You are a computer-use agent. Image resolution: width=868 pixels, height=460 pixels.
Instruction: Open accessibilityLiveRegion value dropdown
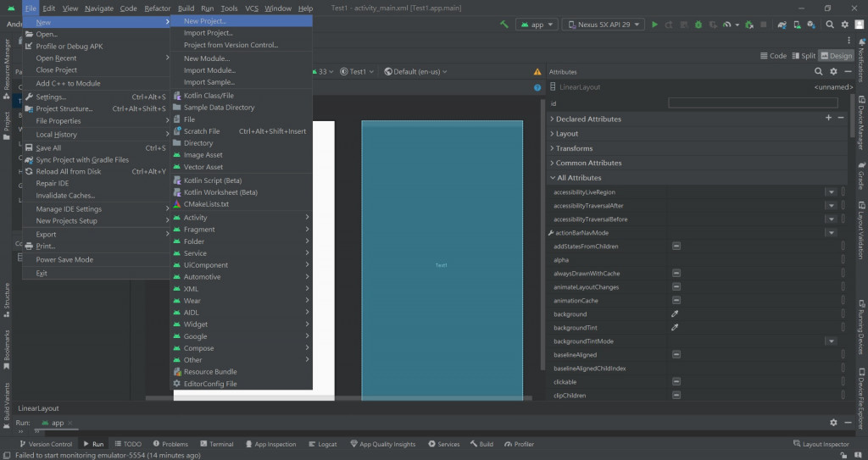(831, 192)
